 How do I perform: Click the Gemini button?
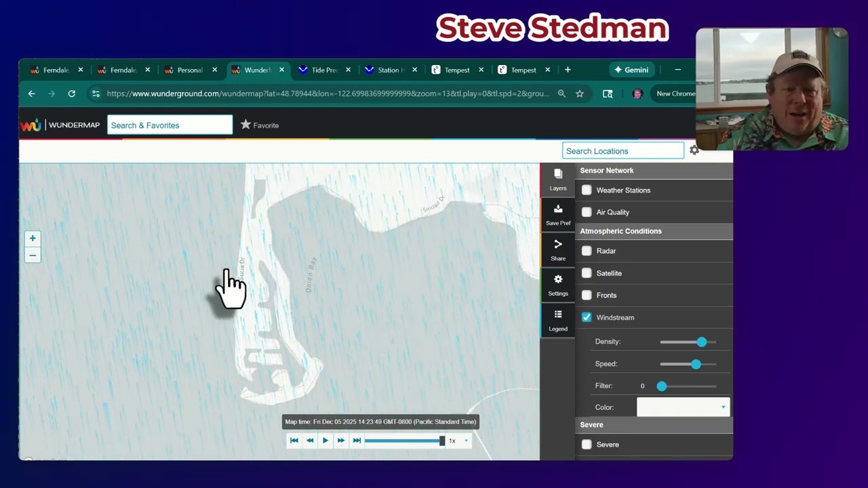pyautogui.click(x=632, y=70)
